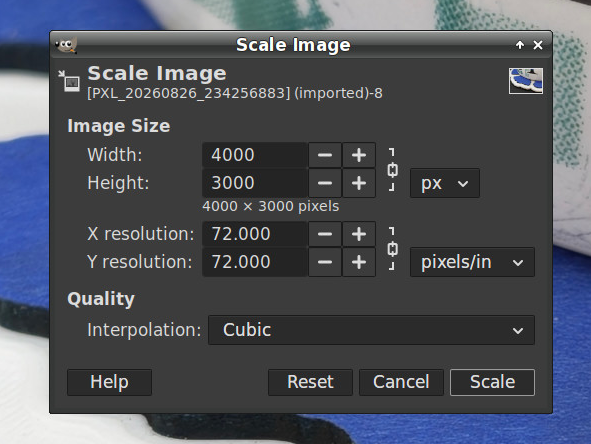This screenshot has height=444, width=591.
Task: Click the "X resolution:" label
Action: (141, 234)
